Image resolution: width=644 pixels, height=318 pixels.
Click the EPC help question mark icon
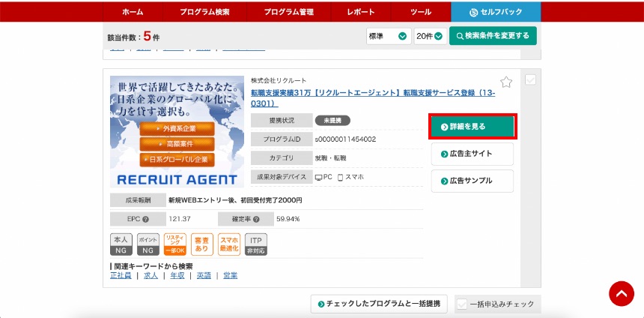pyautogui.click(x=145, y=219)
